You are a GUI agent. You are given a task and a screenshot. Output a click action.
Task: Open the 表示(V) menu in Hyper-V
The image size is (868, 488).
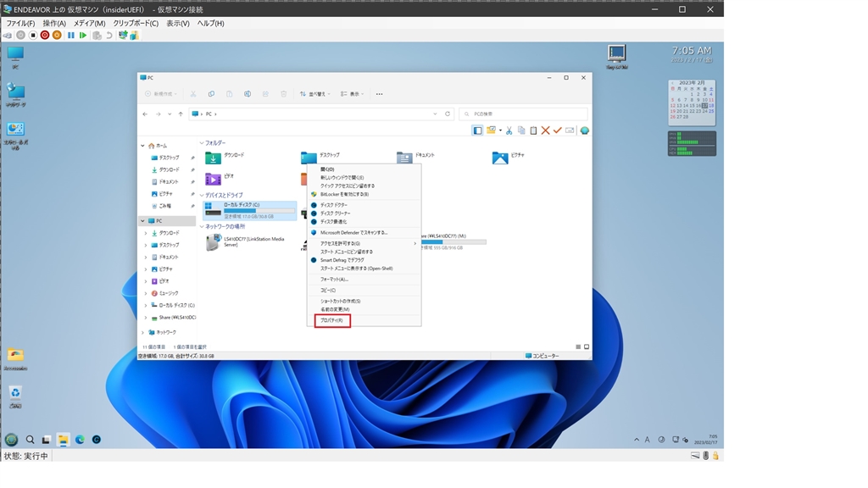pyautogui.click(x=178, y=23)
